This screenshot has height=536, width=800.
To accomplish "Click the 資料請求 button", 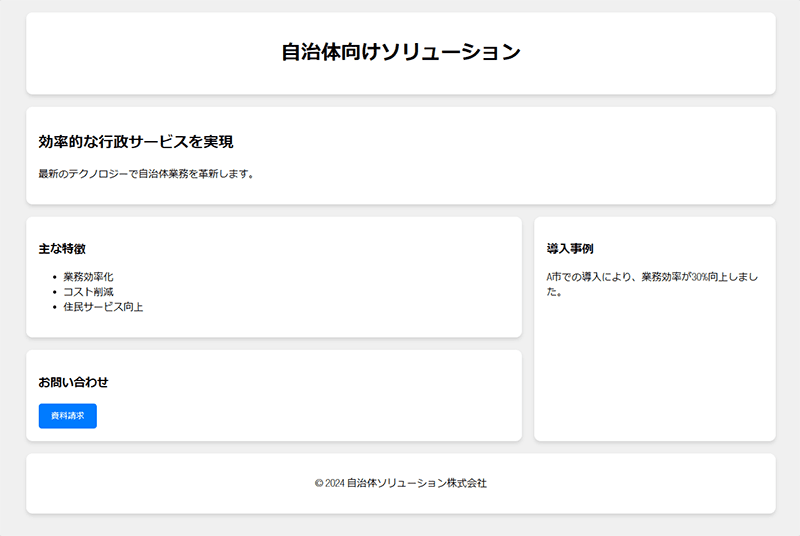I will coord(67,416).
